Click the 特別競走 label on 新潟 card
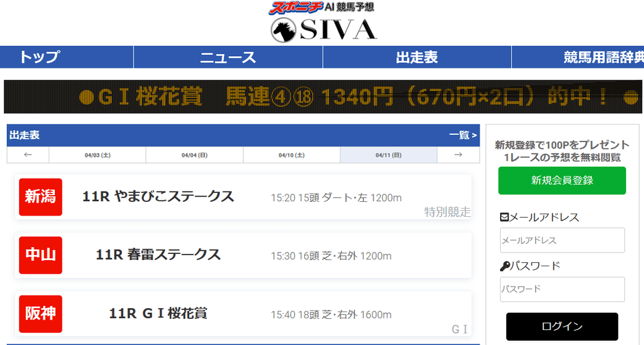The height and width of the screenshot is (345, 644). (447, 212)
